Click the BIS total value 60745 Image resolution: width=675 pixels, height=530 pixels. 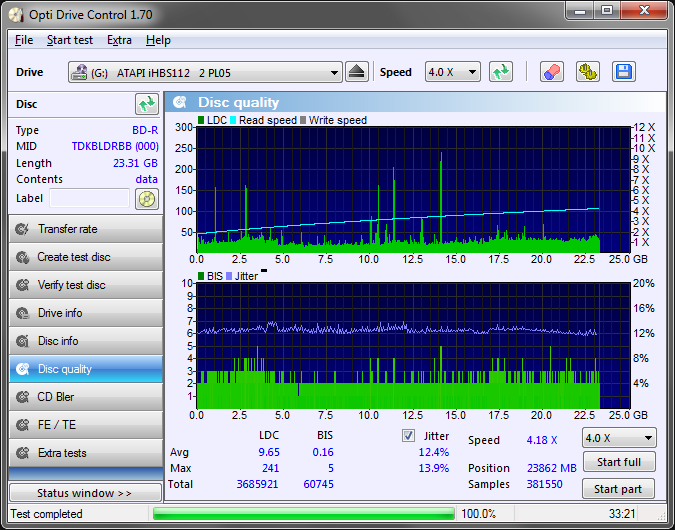(319, 484)
